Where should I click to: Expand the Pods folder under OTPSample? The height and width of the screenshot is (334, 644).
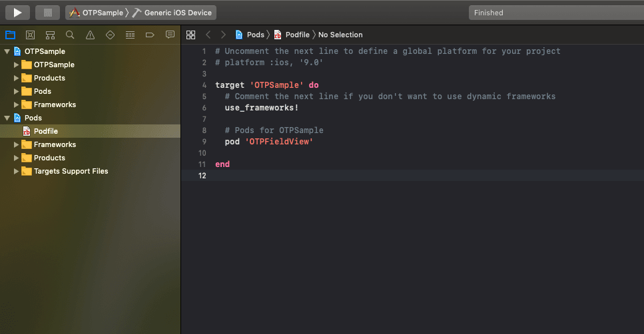(x=16, y=91)
